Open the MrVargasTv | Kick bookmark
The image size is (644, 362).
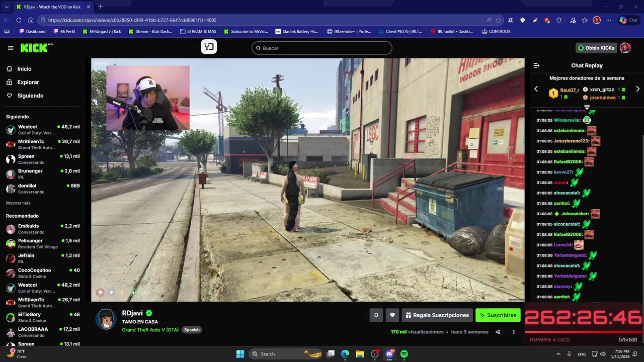(x=102, y=31)
